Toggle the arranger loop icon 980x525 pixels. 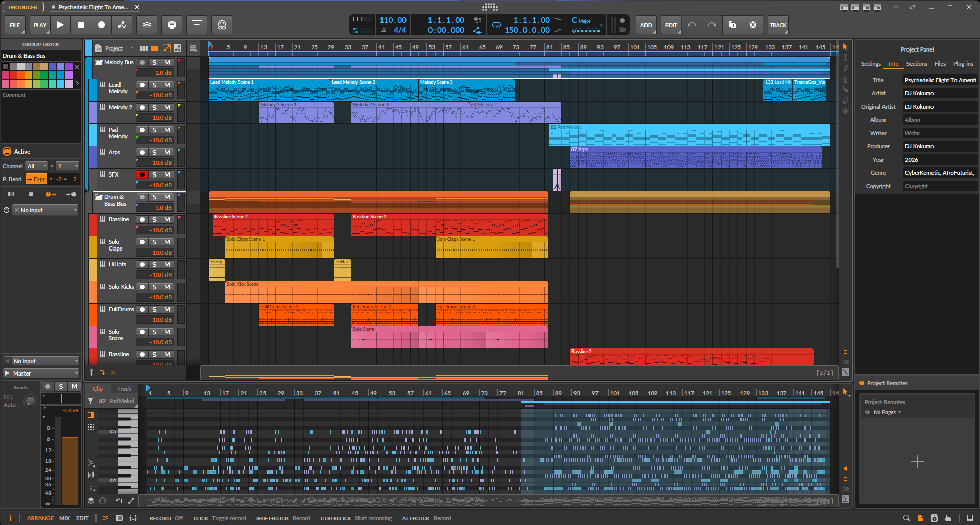[496, 25]
